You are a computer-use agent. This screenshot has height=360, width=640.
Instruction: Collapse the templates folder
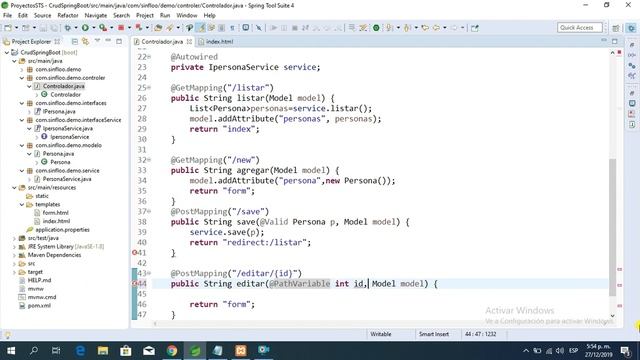(22, 204)
